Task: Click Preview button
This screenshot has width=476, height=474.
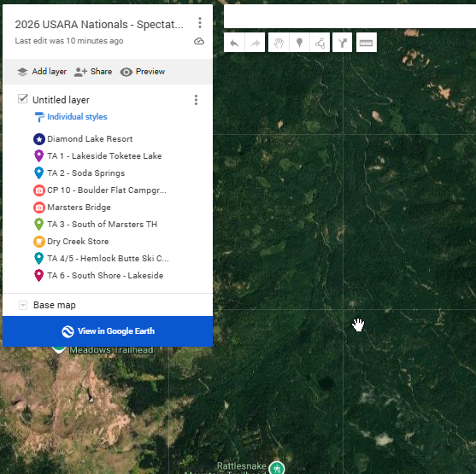Action: click(143, 72)
